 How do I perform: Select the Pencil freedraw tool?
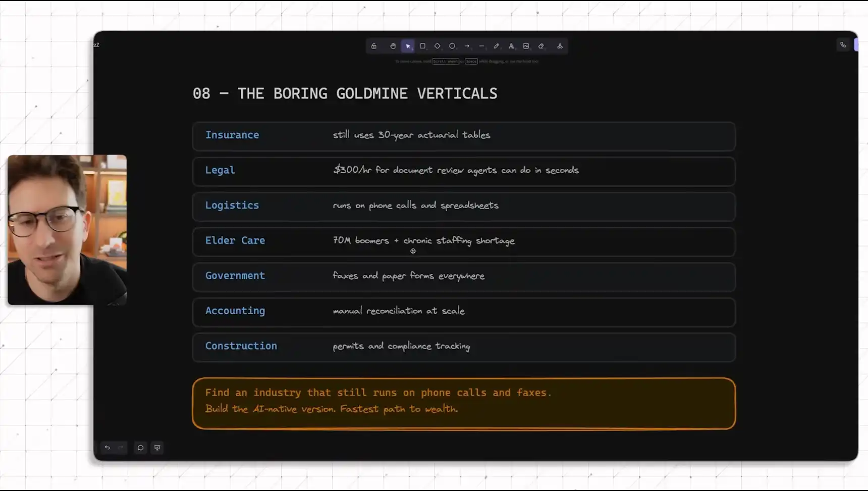click(496, 46)
